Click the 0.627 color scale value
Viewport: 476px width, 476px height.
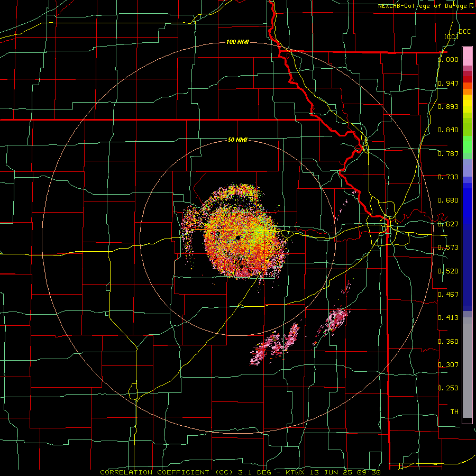pyautogui.click(x=448, y=224)
